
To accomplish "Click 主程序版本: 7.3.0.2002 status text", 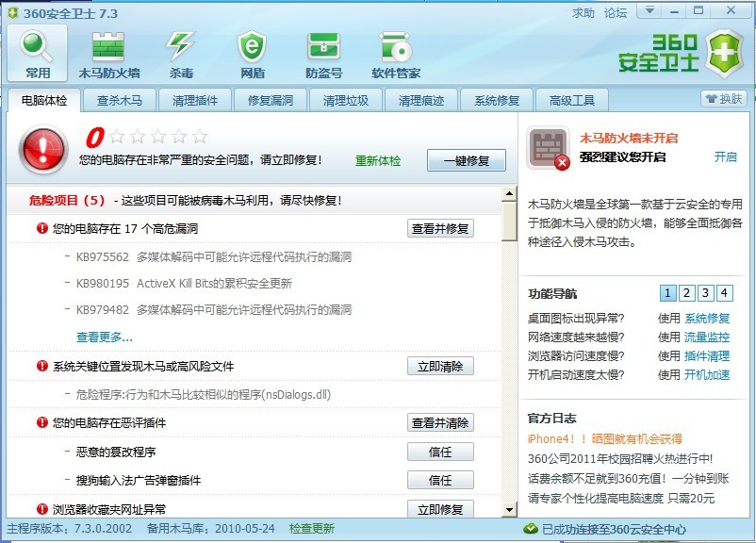I will [69, 529].
